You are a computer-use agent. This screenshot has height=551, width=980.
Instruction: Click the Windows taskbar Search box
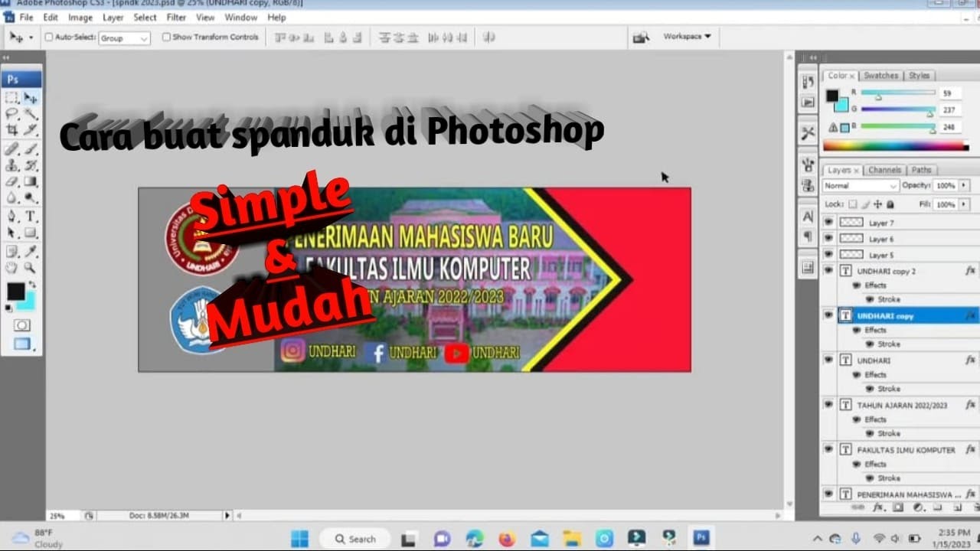354,539
